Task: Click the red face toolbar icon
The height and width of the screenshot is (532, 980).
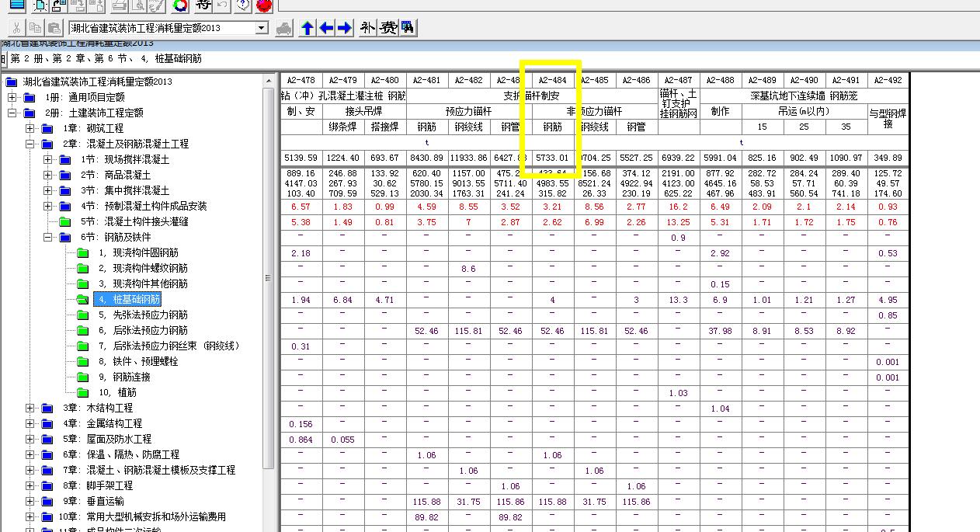Action: tap(264, 6)
